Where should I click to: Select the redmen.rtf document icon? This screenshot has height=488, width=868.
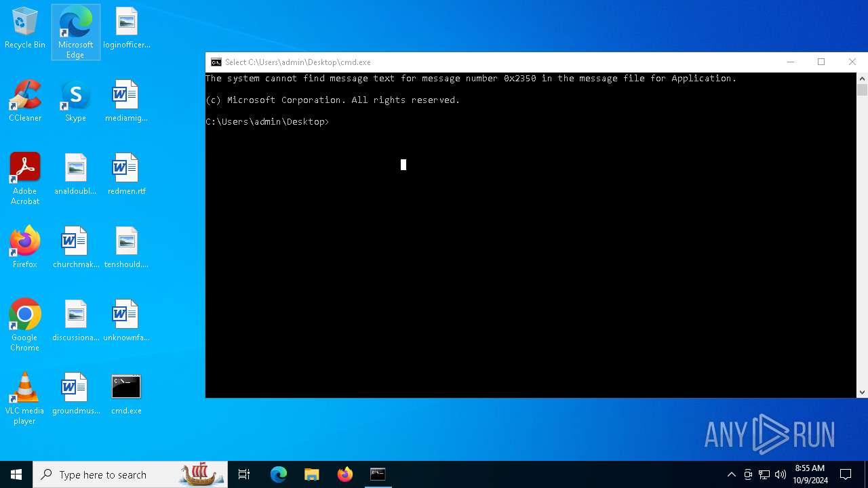(x=127, y=175)
